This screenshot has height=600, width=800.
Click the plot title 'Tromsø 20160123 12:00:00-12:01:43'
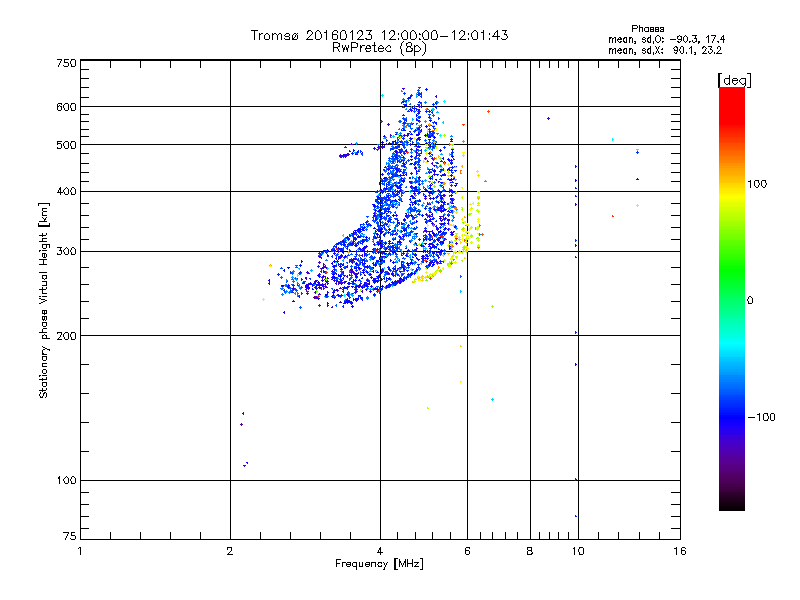click(379, 35)
